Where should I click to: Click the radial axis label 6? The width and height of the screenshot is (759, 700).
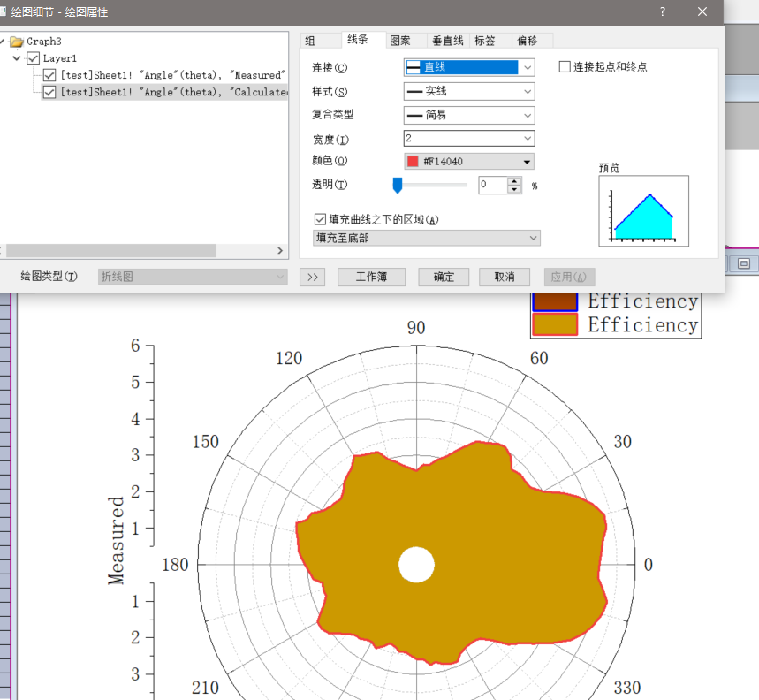coord(135,346)
